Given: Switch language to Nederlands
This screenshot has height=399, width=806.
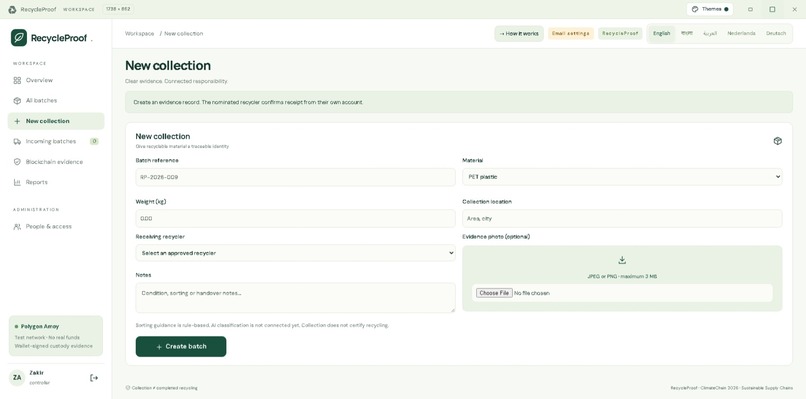Looking at the screenshot, I should point(741,33).
